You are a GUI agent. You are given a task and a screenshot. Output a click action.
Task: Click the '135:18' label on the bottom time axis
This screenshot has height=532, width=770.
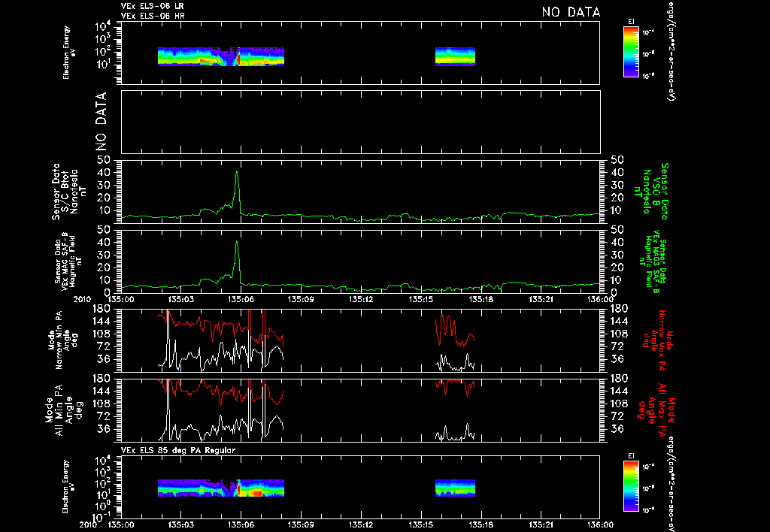pyautogui.click(x=480, y=524)
